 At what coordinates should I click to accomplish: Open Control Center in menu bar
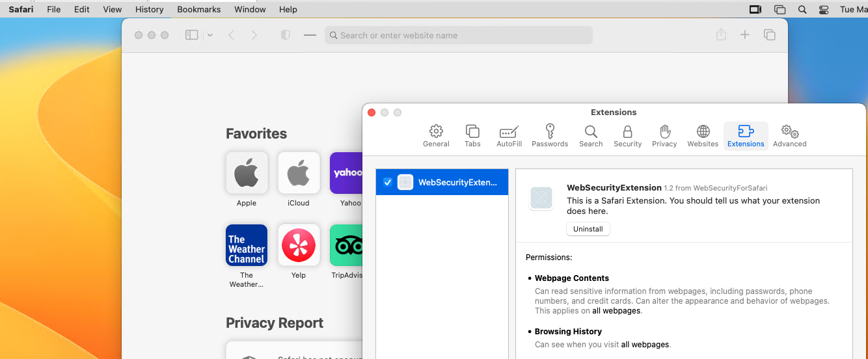click(824, 9)
